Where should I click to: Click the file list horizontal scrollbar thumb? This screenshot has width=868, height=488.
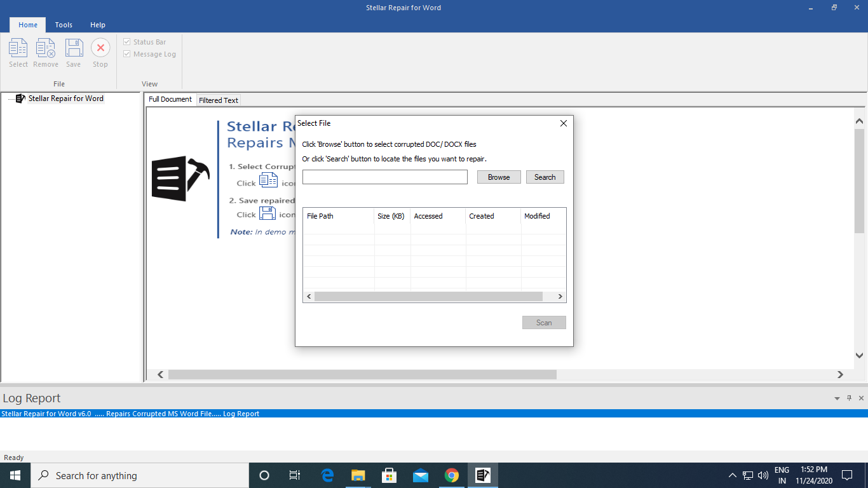click(428, 297)
